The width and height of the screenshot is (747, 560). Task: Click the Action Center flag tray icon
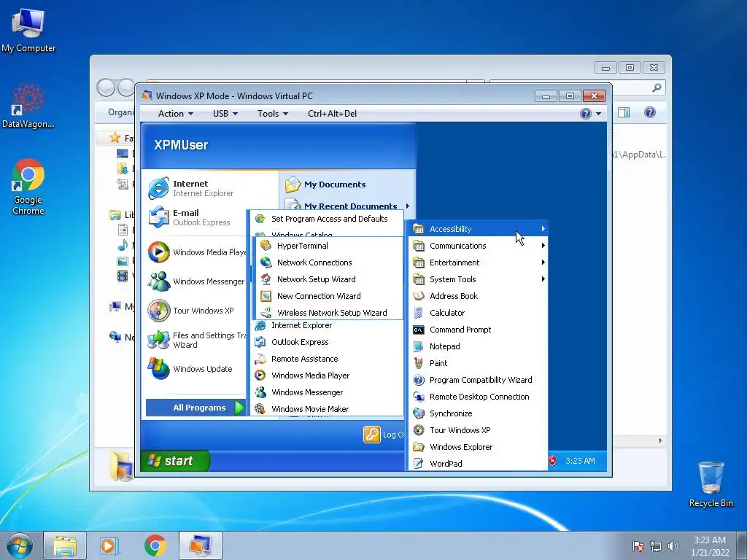[638, 546]
